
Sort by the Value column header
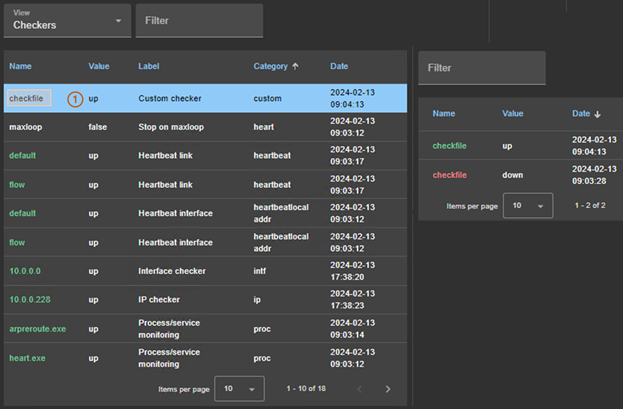[99, 66]
